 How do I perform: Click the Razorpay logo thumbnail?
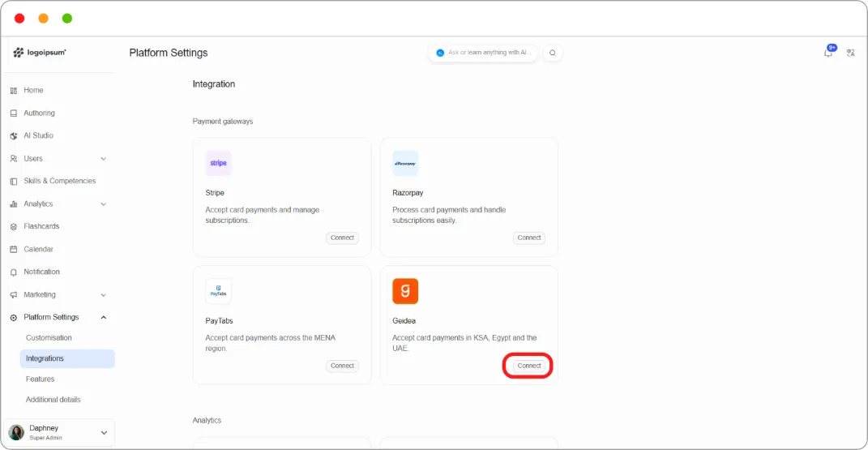[x=405, y=163]
